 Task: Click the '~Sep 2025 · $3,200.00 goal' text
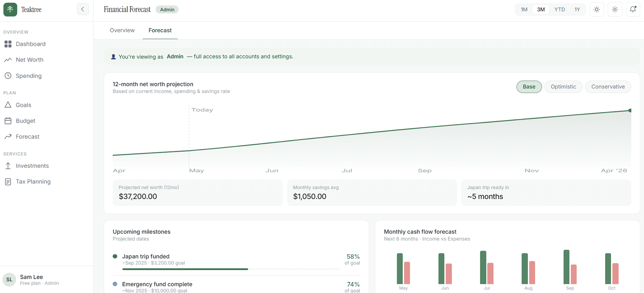pos(153,263)
